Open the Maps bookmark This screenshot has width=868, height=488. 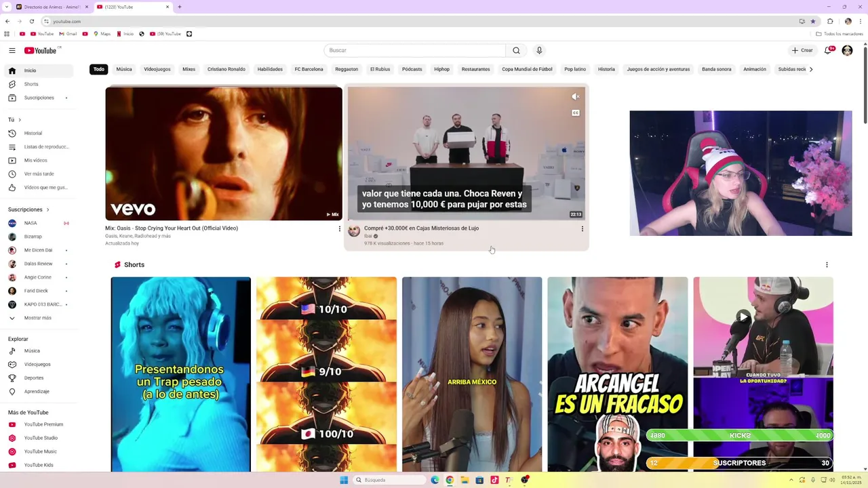coord(102,34)
